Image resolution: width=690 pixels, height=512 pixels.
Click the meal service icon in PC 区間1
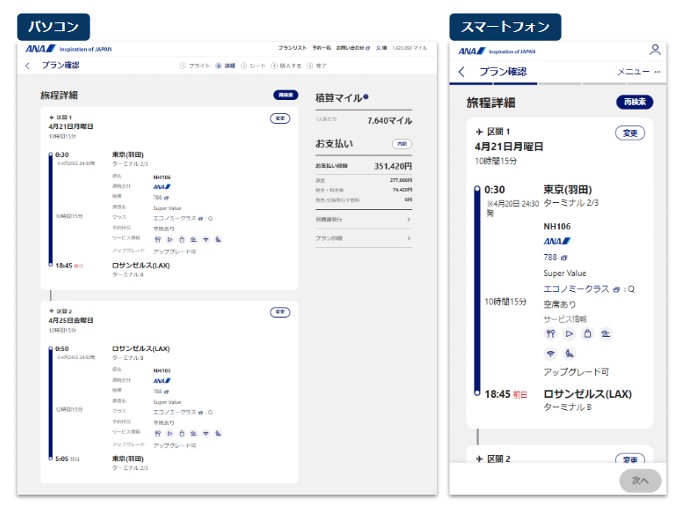tap(158, 240)
